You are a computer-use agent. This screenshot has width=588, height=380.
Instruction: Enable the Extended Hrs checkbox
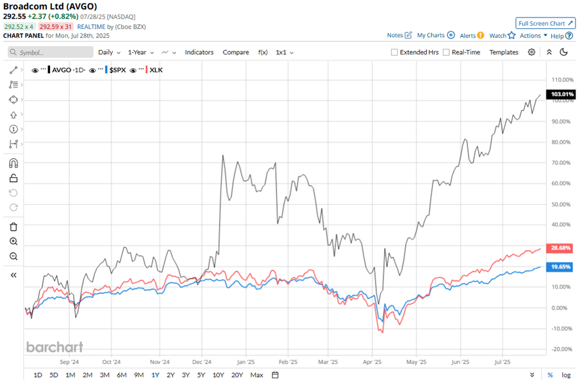[394, 52]
